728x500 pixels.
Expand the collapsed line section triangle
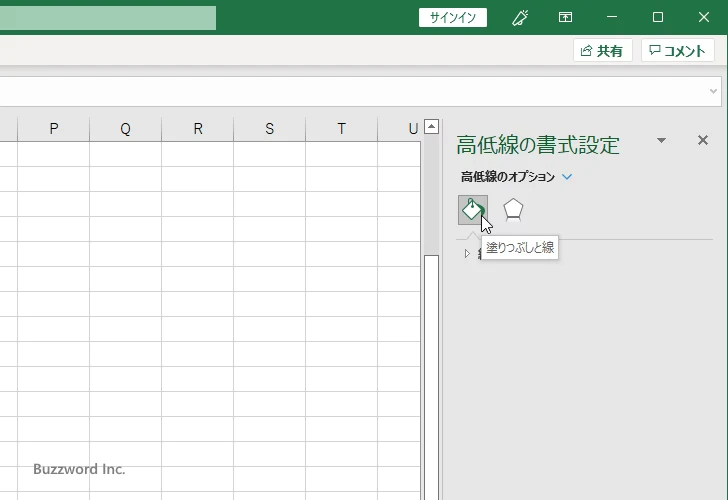tap(468, 253)
